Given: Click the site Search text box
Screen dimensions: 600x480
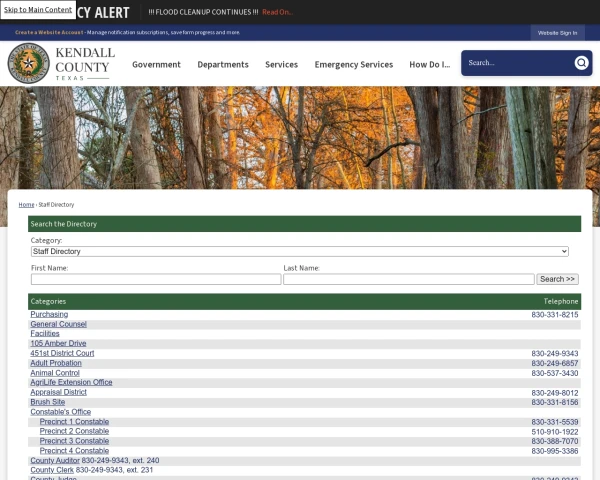Looking at the screenshot, I should point(517,63).
